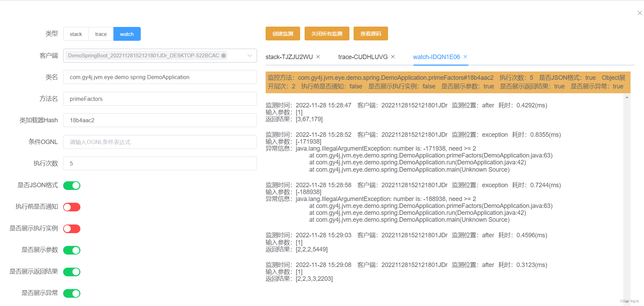Click the 返回结果 [2,2,2,5449] line
Image resolution: width=644 pixels, height=306 pixels.
[297, 249]
